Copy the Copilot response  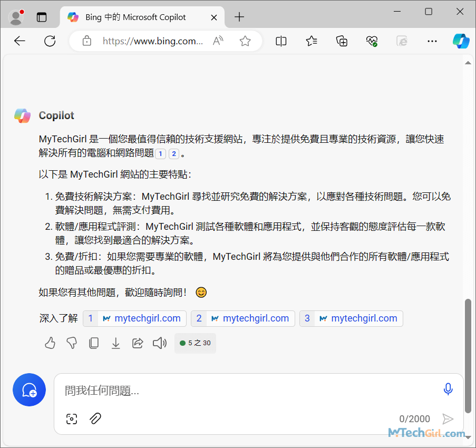tap(94, 343)
